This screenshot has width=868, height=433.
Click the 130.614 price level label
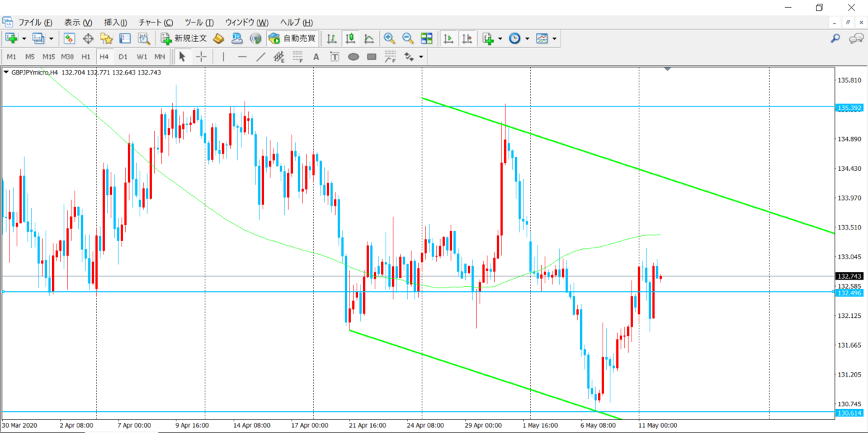pos(848,413)
